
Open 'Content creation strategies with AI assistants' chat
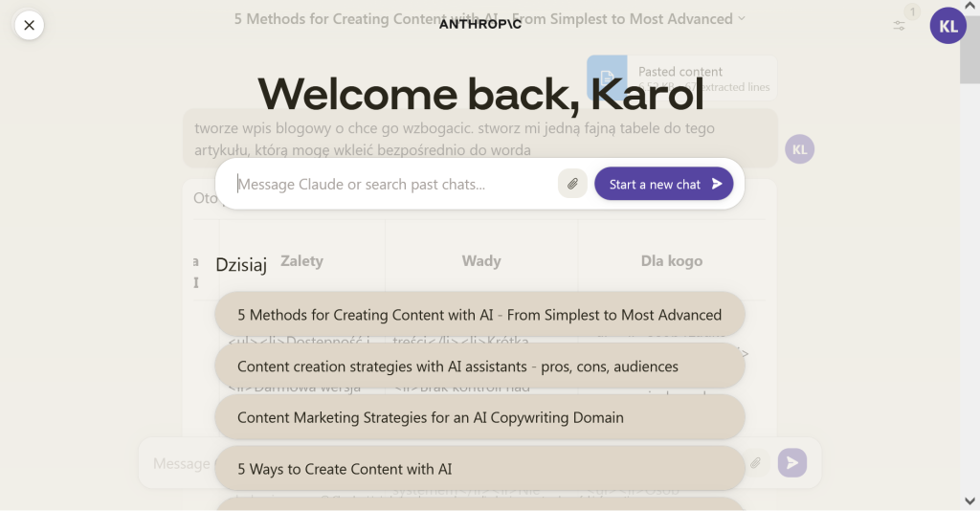pyautogui.click(x=479, y=367)
